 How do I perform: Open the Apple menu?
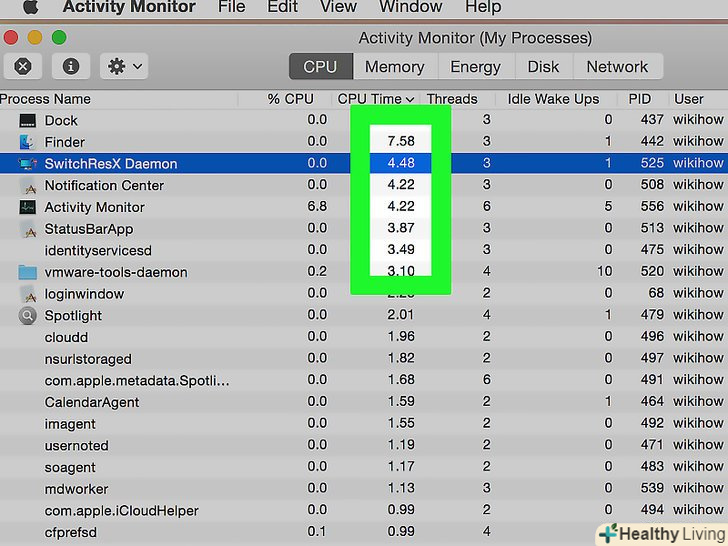[x=31, y=6]
